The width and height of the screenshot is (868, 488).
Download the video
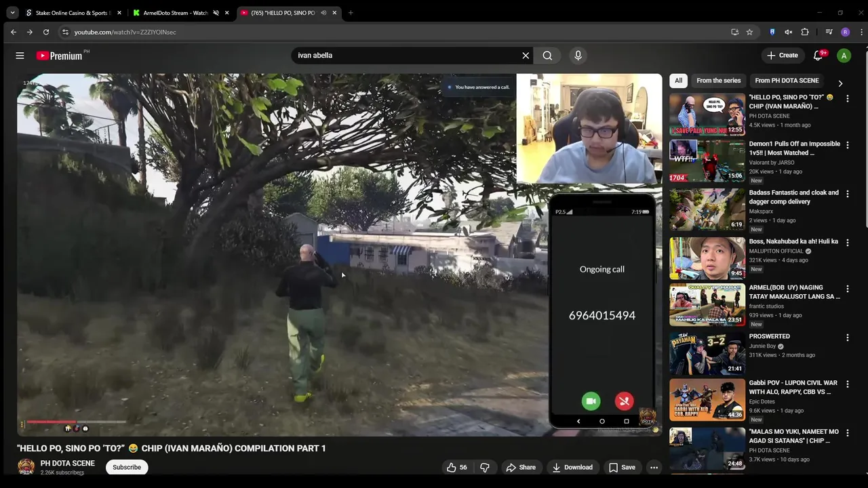pos(572,467)
